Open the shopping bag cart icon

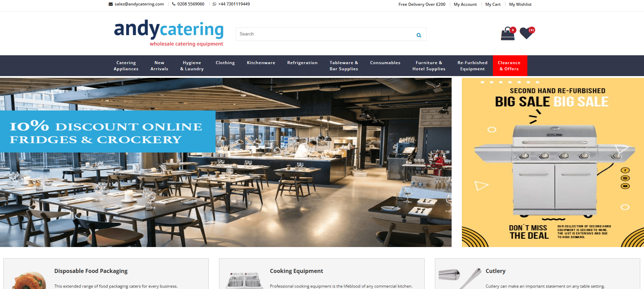point(508,34)
